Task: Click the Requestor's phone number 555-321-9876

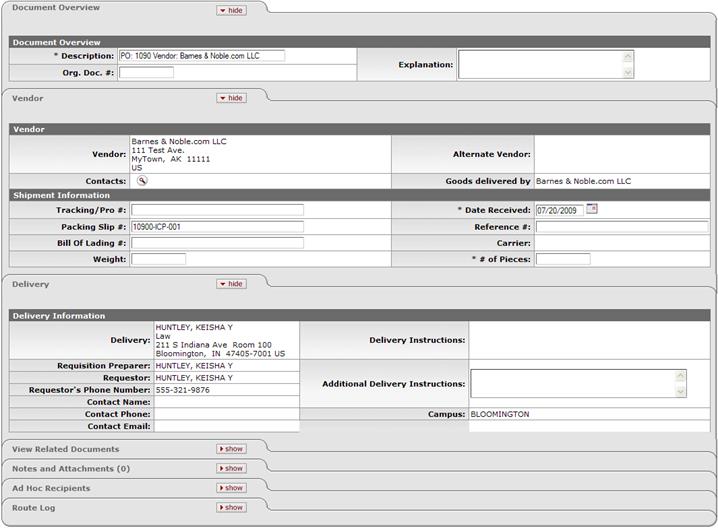Action: [x=183, y=390]
